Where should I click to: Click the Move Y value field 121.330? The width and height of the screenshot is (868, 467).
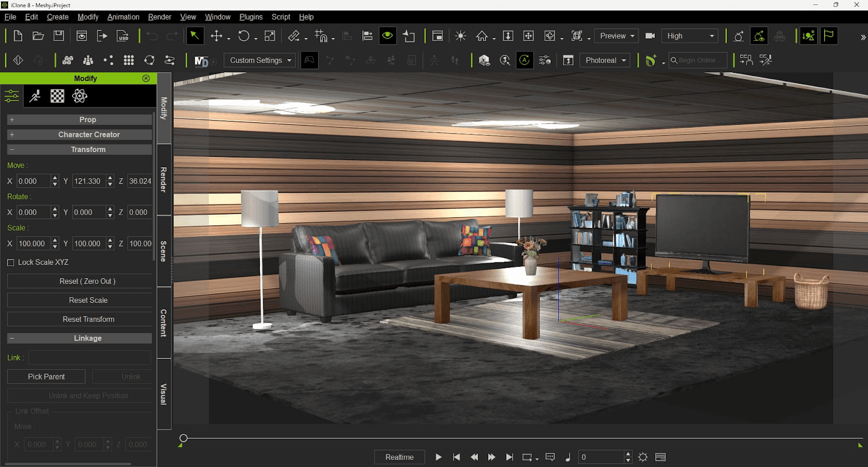click(x=89, y=181)
